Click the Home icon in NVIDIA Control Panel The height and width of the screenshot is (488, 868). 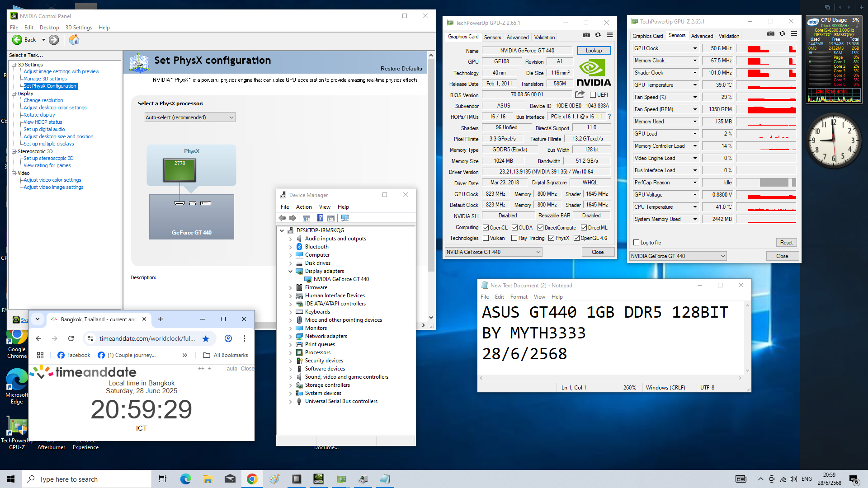74,40
